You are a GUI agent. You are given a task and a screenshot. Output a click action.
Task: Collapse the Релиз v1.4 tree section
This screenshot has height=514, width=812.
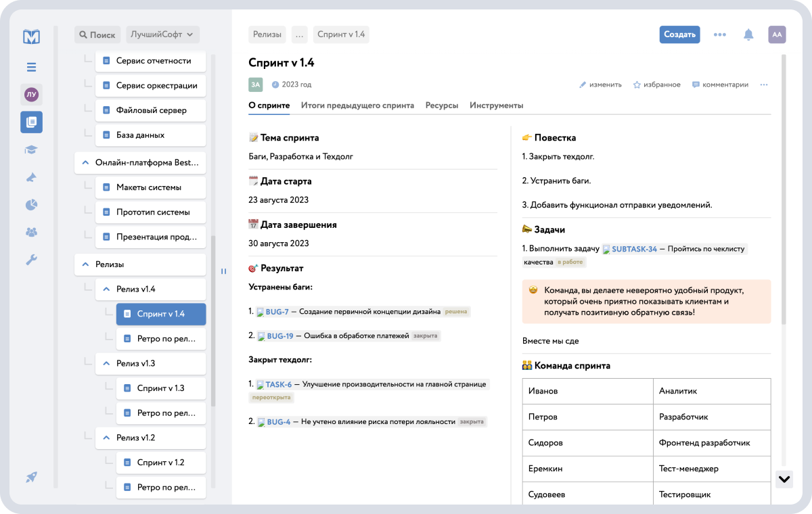tap(106, 289)
